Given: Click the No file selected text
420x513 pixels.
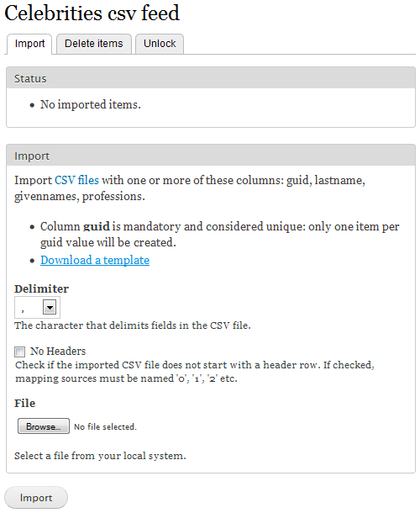Looking at the screenshot, I should coord(105,426).
